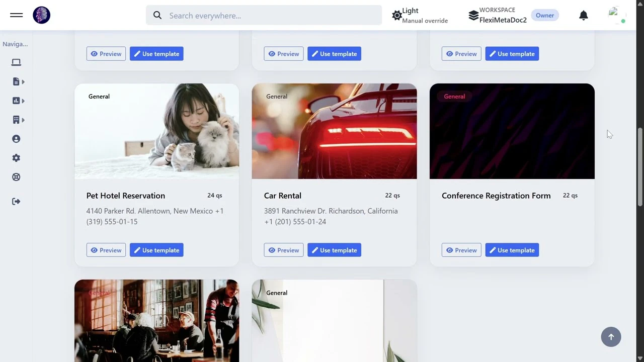
Task: Click Use template in top-row middle card
Action: [334, 54]
